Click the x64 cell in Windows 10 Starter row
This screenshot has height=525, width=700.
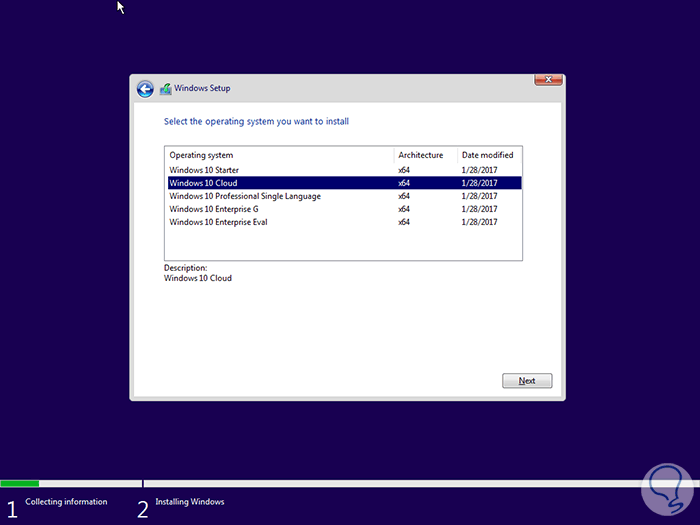(404, 170)
